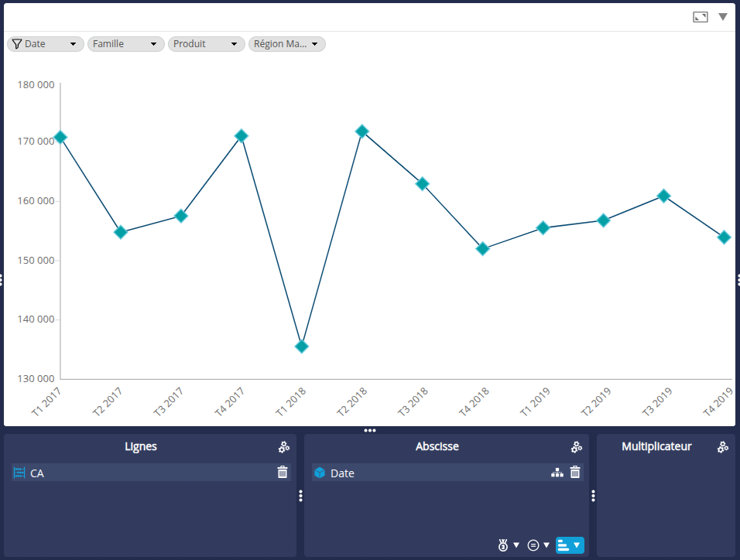Open the Abscisse panel settings gears

tap(577, 447)
